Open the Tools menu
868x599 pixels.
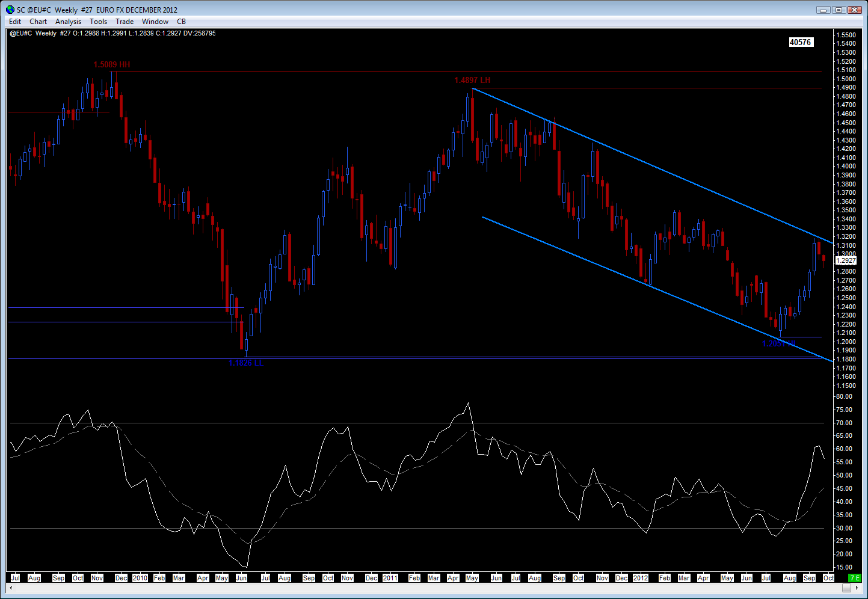tap(98, 22)
